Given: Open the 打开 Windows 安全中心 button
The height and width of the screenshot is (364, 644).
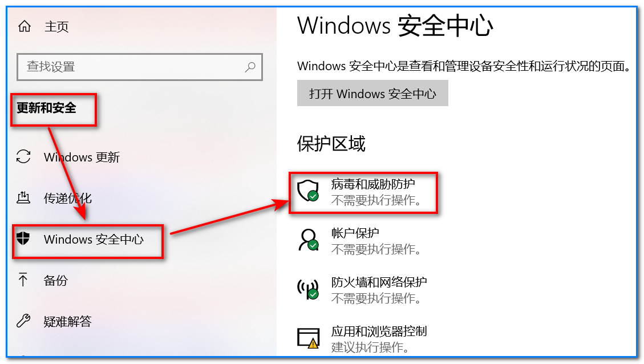Looking at the screenshot, I should 372,93.
